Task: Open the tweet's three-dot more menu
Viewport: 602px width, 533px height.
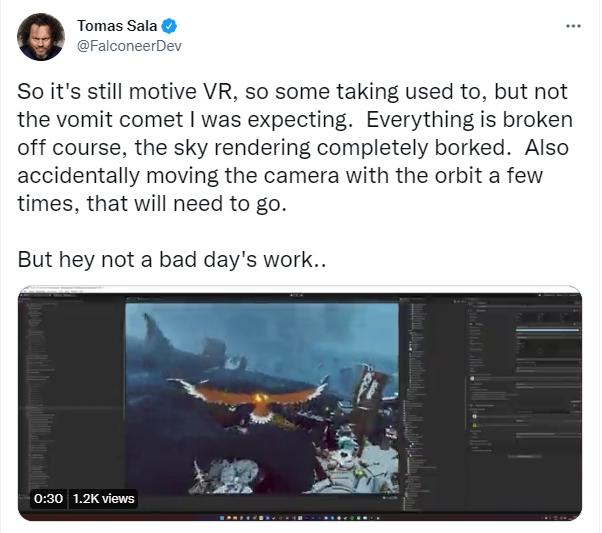Action: click(x=574, y=26)
